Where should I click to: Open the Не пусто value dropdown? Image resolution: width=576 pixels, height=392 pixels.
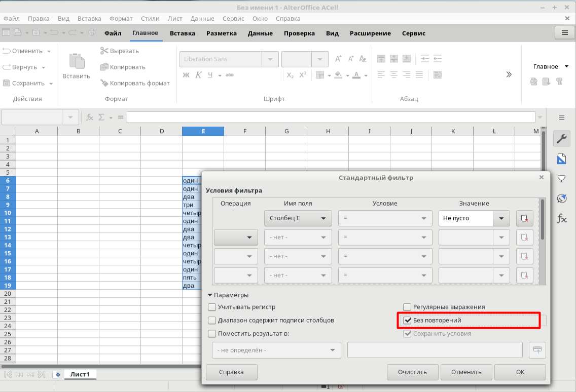[x=501, y=218]
